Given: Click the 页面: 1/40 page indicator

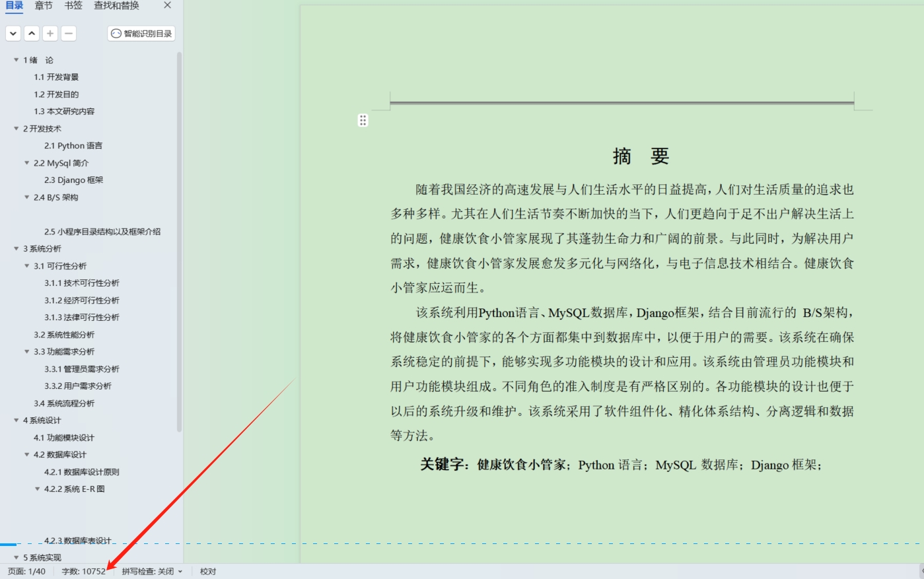Looking at the screenshot, I should 25,572.
